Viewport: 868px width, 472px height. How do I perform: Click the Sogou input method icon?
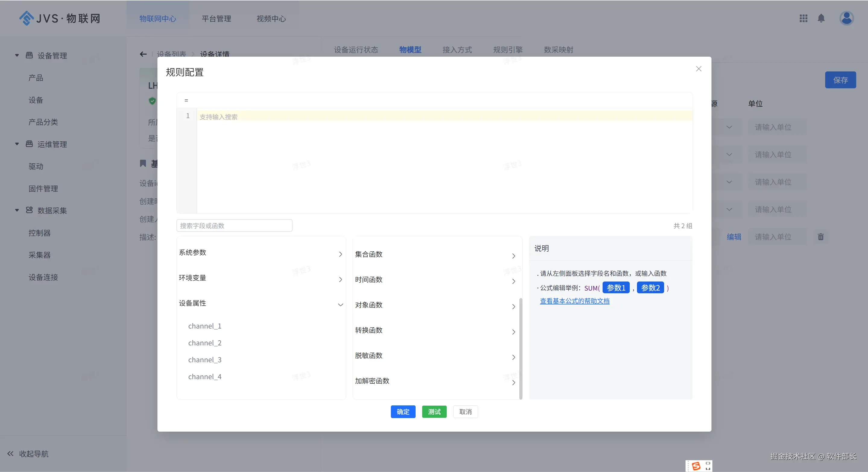coord(696,466)
